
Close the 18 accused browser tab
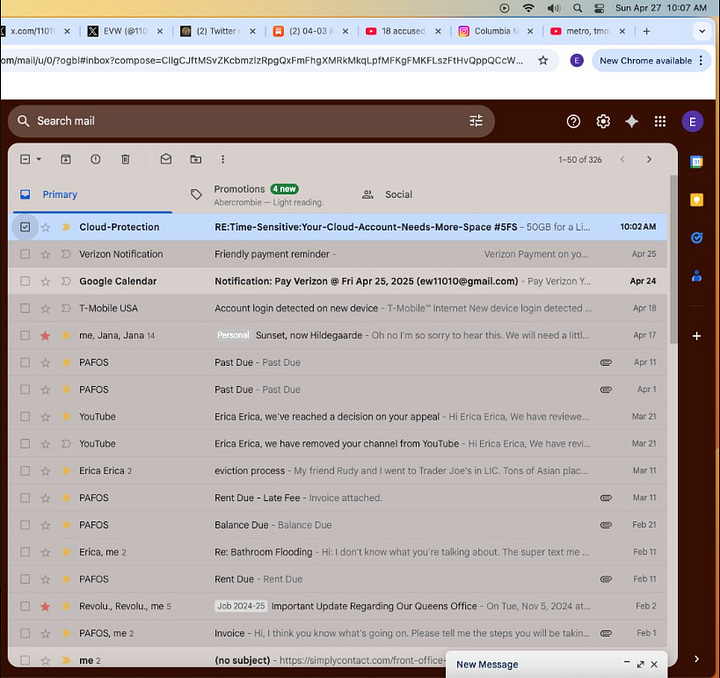pos(438,31)
